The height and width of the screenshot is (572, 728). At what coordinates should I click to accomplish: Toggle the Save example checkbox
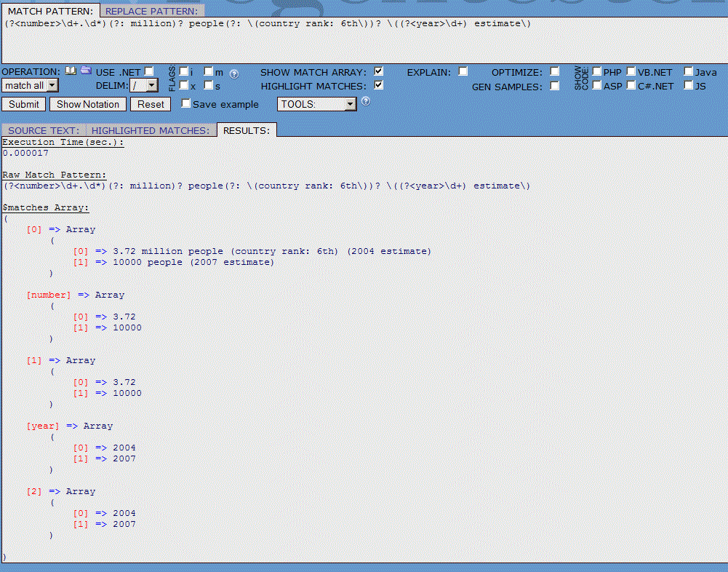185,103
